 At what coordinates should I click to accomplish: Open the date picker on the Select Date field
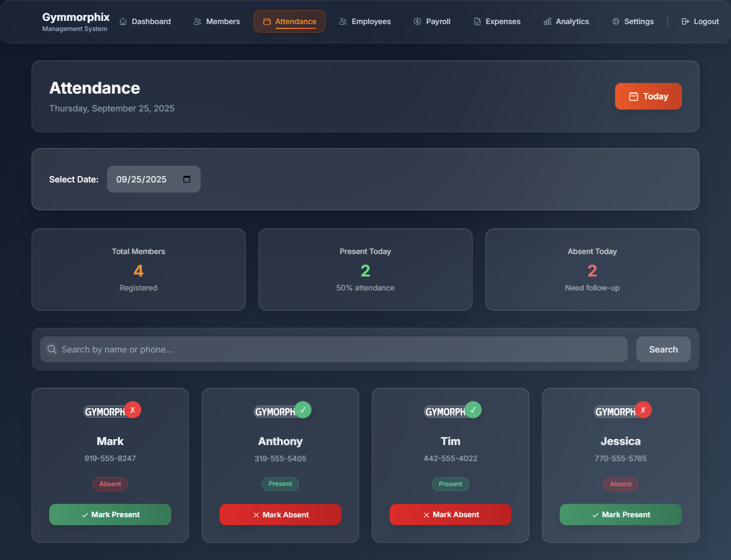pos(186,179)
